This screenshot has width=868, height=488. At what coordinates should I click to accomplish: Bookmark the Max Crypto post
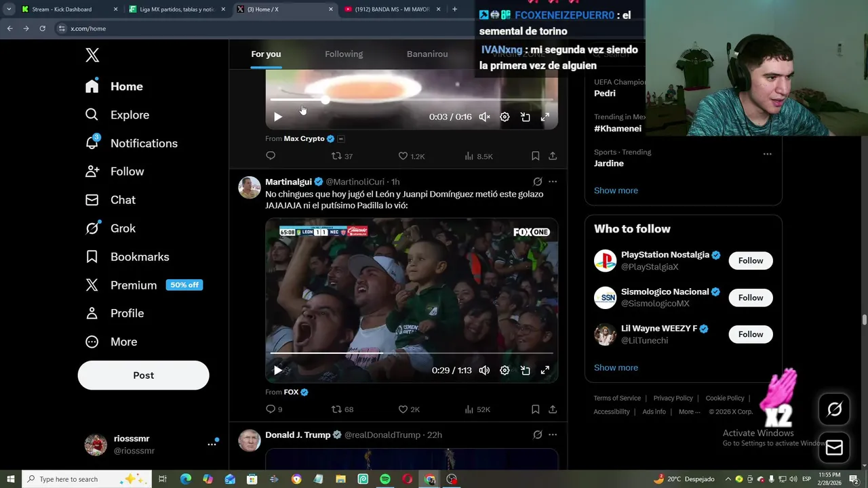click(x=535, y=156)
